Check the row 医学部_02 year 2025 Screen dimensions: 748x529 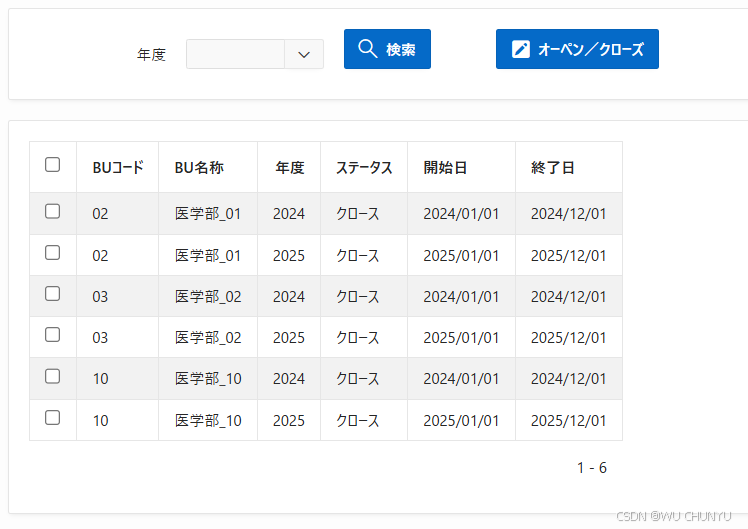[x=52, y=335]
